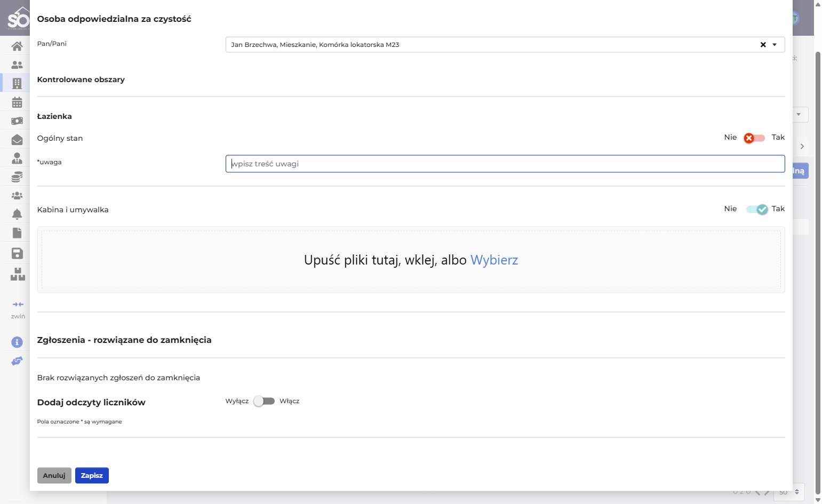Collapse the sidebar with zwiń arrows
This screenshot has height=504, width=822.
18,305
